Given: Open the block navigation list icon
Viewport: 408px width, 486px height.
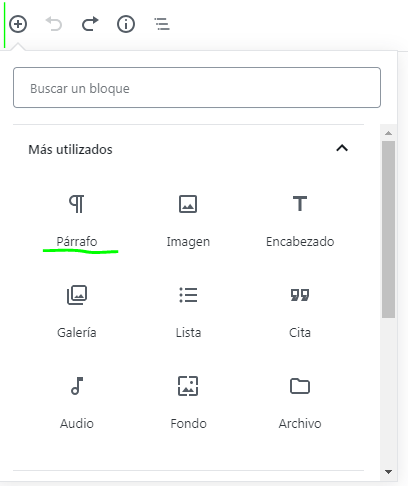Looking at the screenshot, I should point(162,24).
